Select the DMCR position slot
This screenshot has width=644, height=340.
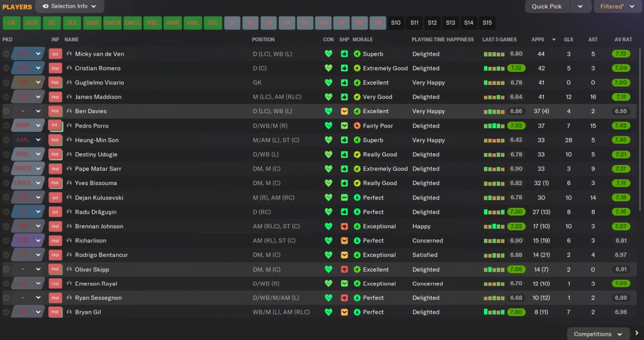[x=113, y=23]
